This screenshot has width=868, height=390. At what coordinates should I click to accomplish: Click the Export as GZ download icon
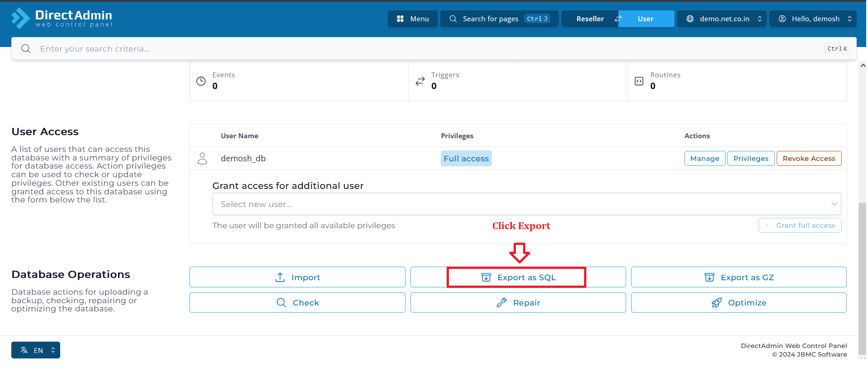[710, 277]
